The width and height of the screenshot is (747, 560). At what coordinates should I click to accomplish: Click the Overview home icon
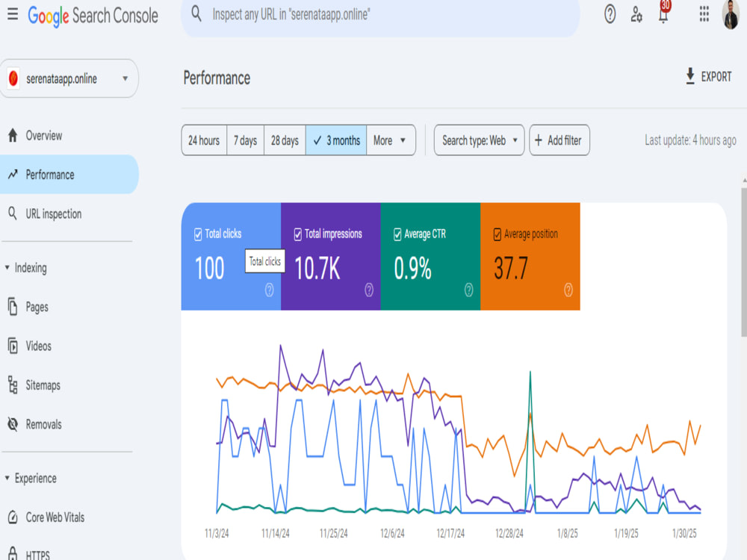(x=13, y=135)
